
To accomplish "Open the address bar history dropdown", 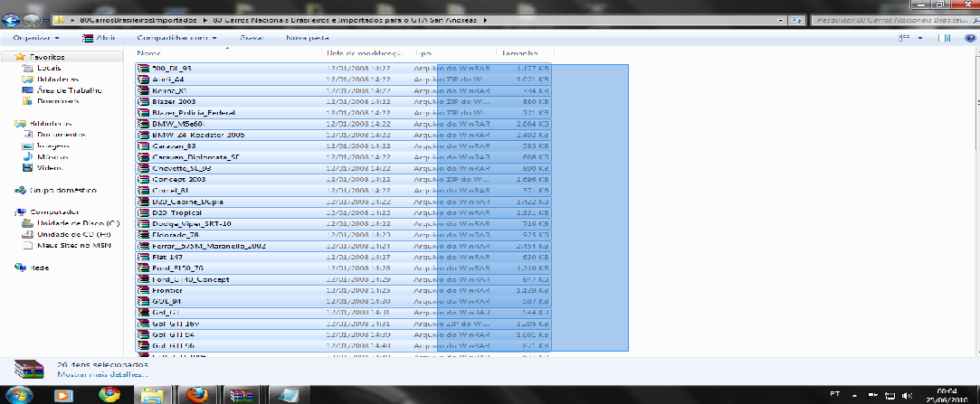I will 781,20.
